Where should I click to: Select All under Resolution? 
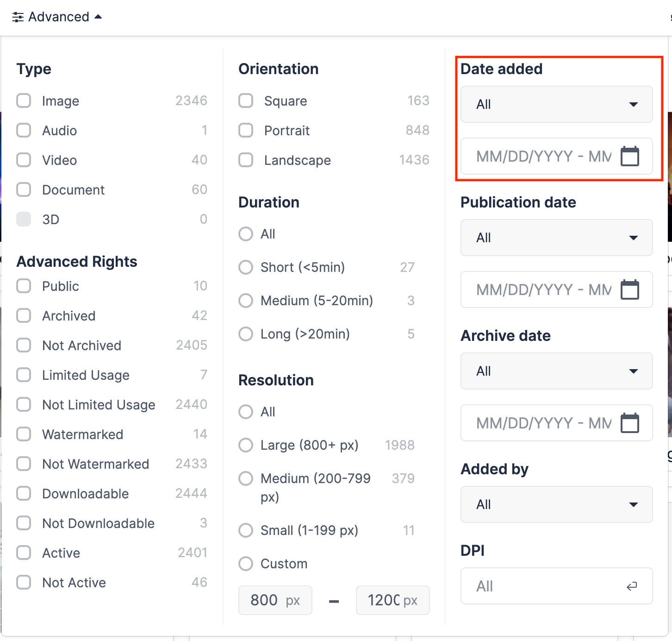pos(246,412)
